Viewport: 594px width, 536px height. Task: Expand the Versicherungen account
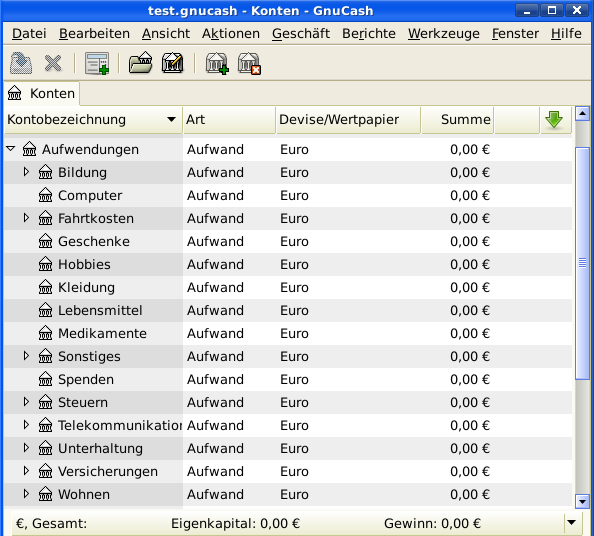pyautogui.click(x=26, y=471)
